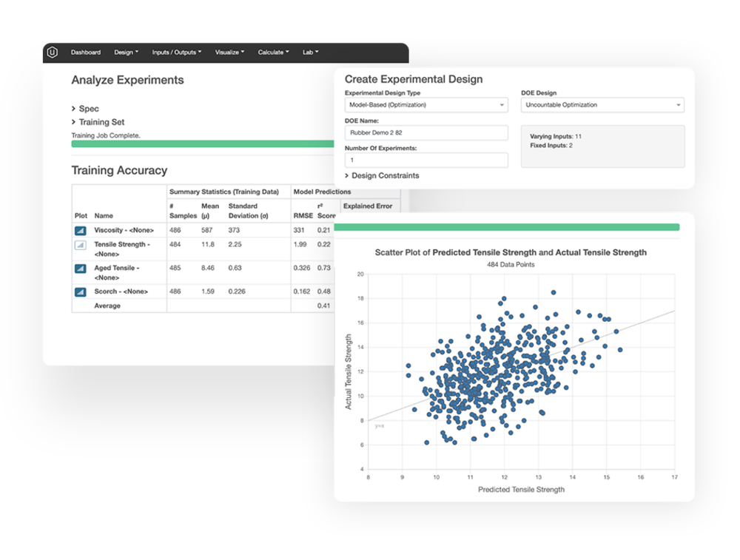Toggle the Viscosity plot visibility
This screenshot has width=740, height=560.
[x=80, y=230]
